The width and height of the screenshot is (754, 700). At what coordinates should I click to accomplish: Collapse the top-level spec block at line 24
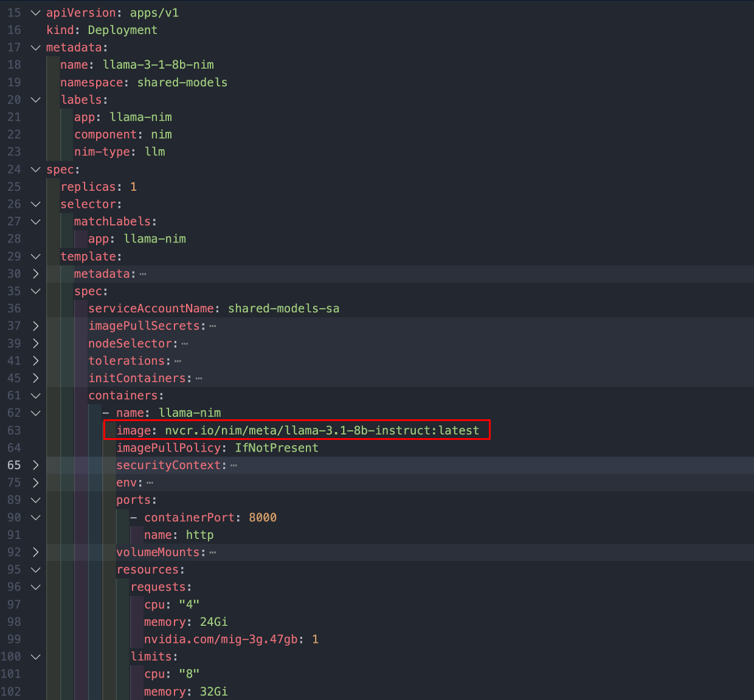point(36,170)
